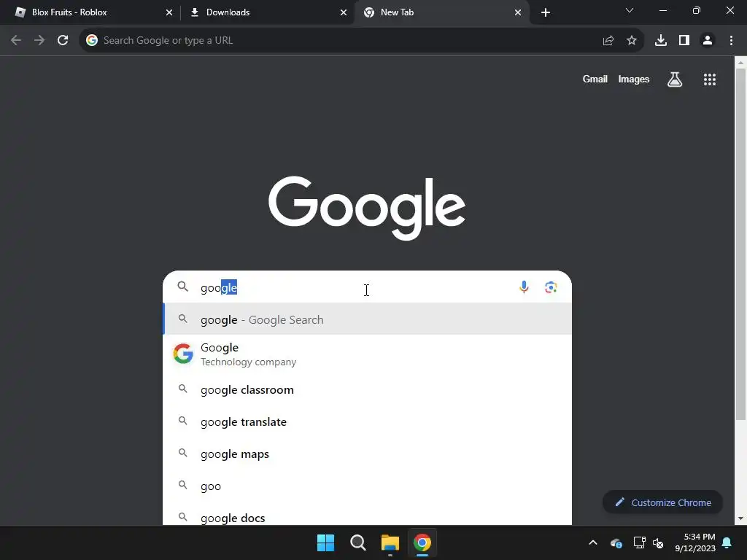Open a new tab with plus button
This screenshot has height=560, width=747.
[x=546, y=12]
